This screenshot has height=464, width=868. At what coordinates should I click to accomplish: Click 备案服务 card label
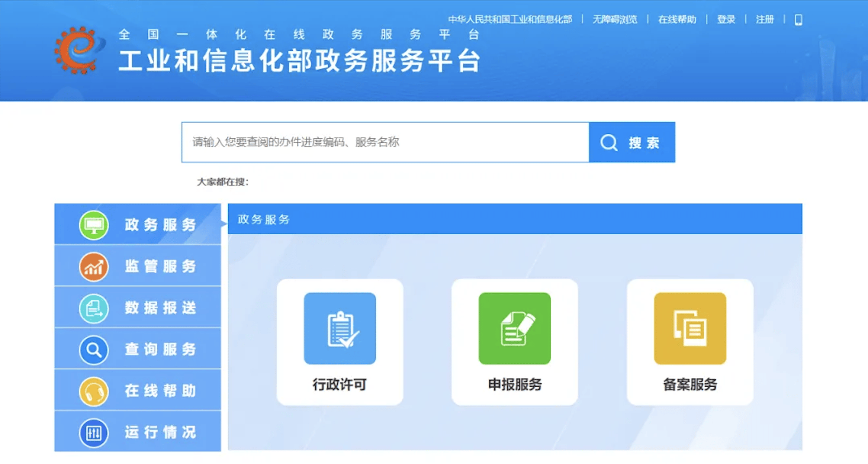click(x=690, y=385)
